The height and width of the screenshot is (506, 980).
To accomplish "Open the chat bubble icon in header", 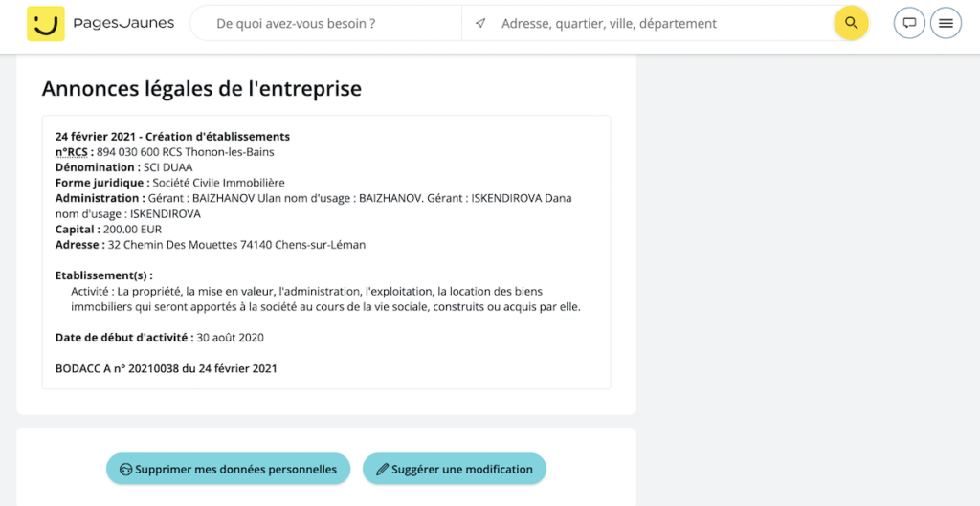I will click(909, 23).
